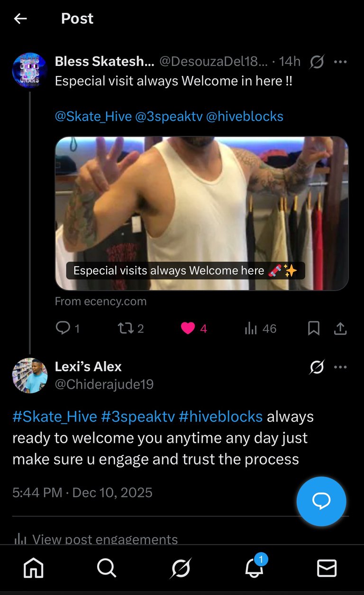Screen dimensions: 364x595
Task: Tap the share icon on the post
Action: click(340, 328)
